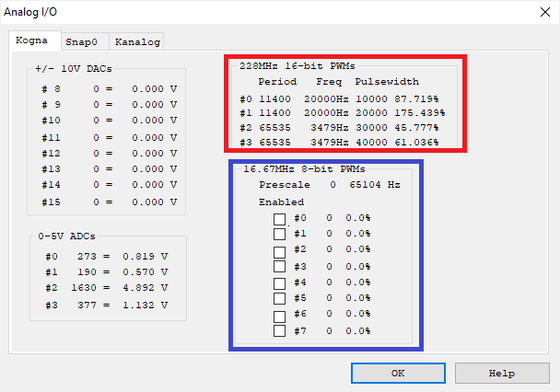
Task: Tick the 8-bit PWM #1 checkbox
Action: [x=280, y=235]
